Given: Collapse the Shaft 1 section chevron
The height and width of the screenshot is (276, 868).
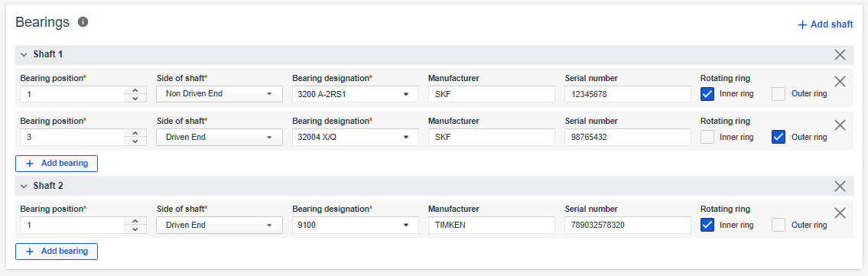Looking at the screenshot, I should pyautogui.click(x=24, y=55).
